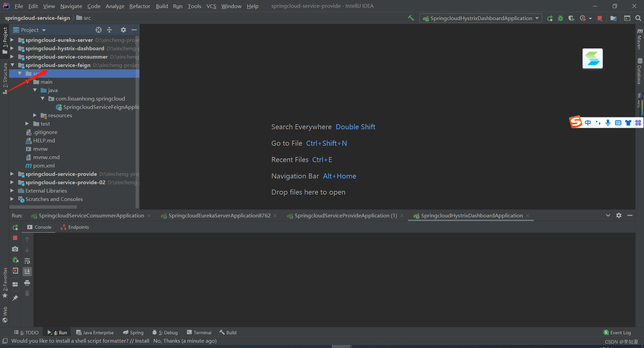Start debugging with the toolbar bug icon

(x=560, y=18)
